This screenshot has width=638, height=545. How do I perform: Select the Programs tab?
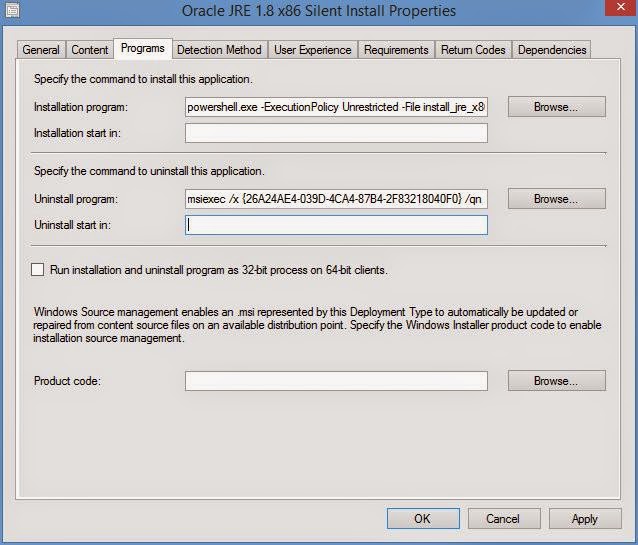point(143,48)
